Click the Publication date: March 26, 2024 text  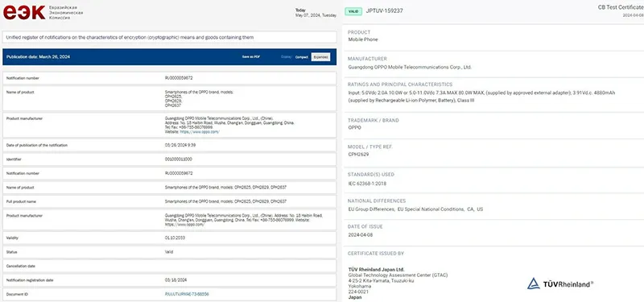[38, 56]
